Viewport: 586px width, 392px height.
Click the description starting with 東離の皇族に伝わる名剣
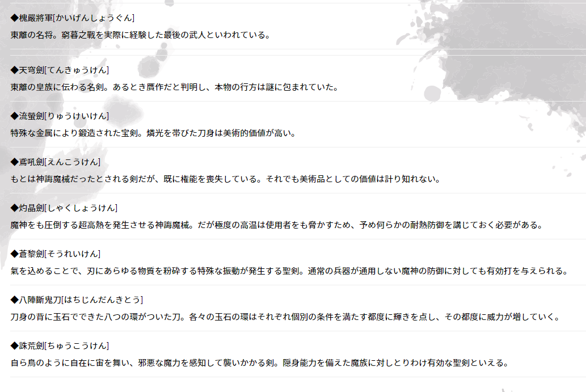click(174, 87)
